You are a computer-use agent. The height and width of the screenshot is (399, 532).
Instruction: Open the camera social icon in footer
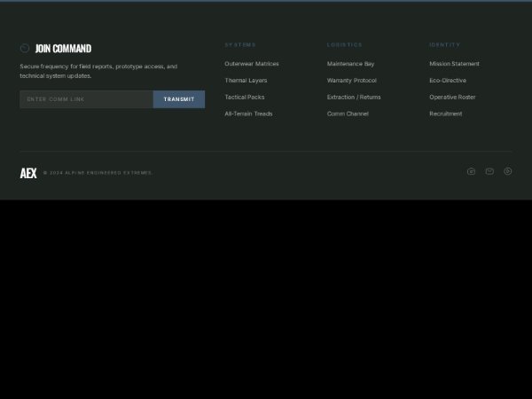point(471,171)
